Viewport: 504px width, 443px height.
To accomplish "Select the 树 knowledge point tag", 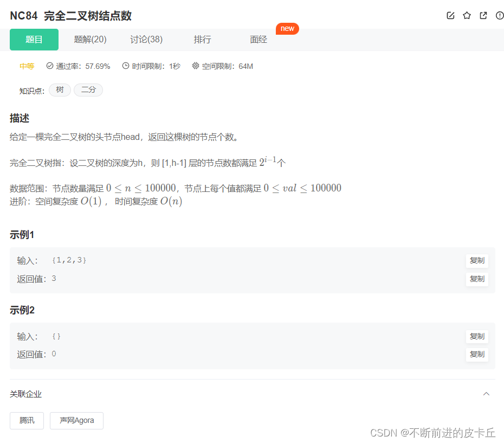I will coord(60,90).
